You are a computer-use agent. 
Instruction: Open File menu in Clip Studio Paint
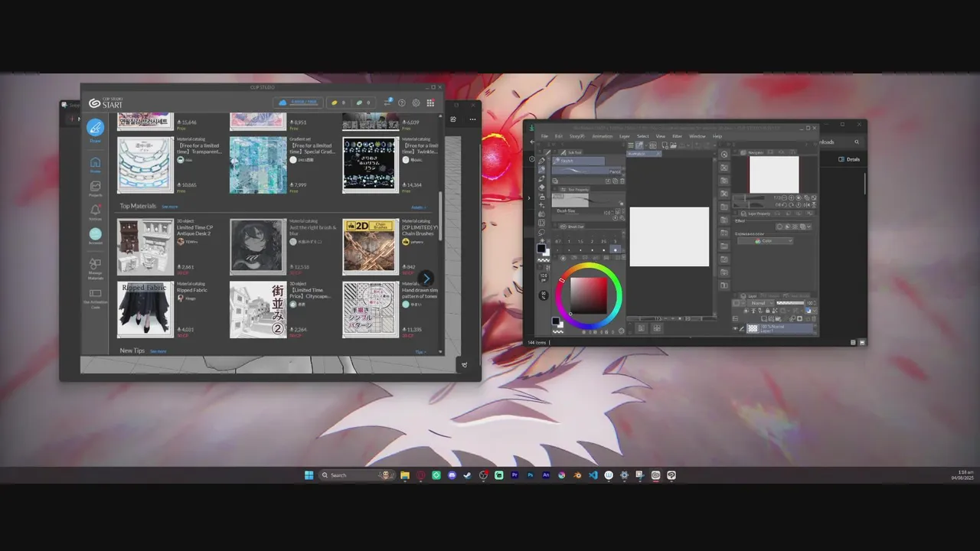point(545,136)
